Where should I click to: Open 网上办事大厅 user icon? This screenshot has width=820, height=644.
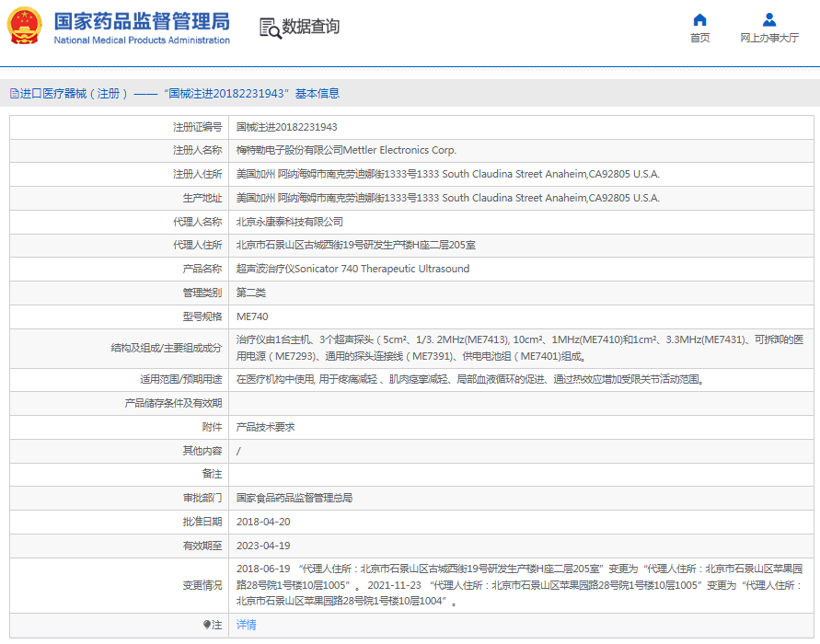(x=769, y=20)
